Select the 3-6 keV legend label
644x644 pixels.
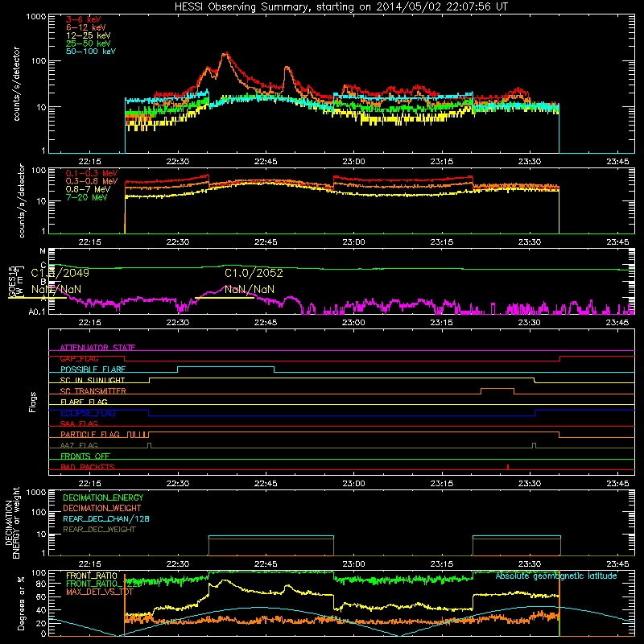pyautogui.click(x=84, y=19)
